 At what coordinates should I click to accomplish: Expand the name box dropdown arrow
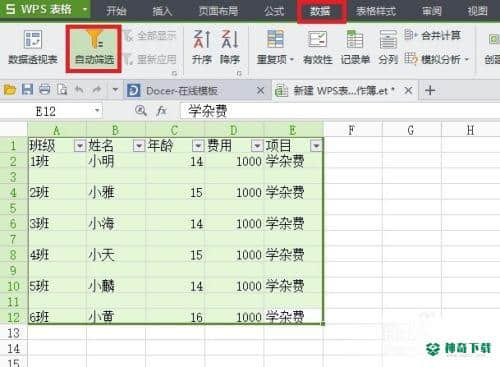97,110
